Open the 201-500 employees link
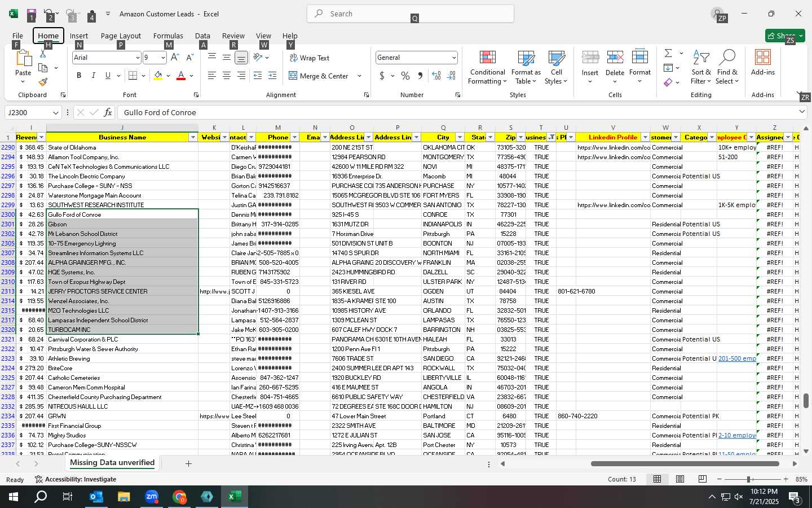Screen dimensions: 812x508 point(737,358)
